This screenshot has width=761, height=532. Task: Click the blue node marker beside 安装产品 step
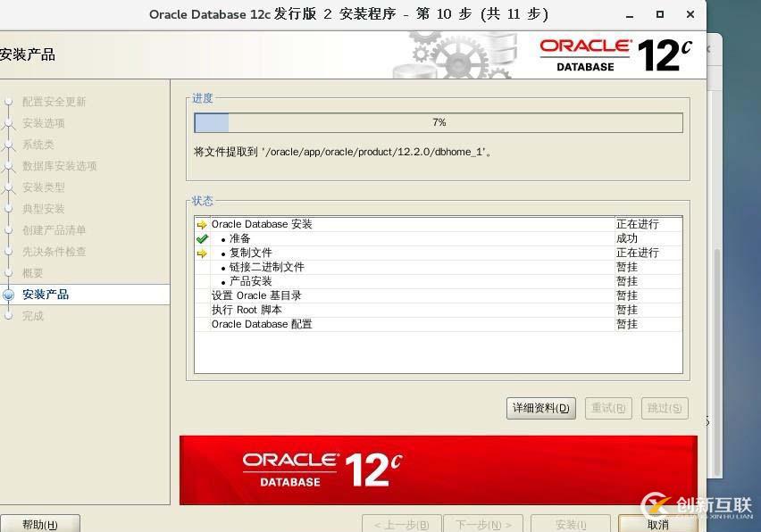point(9,295)
